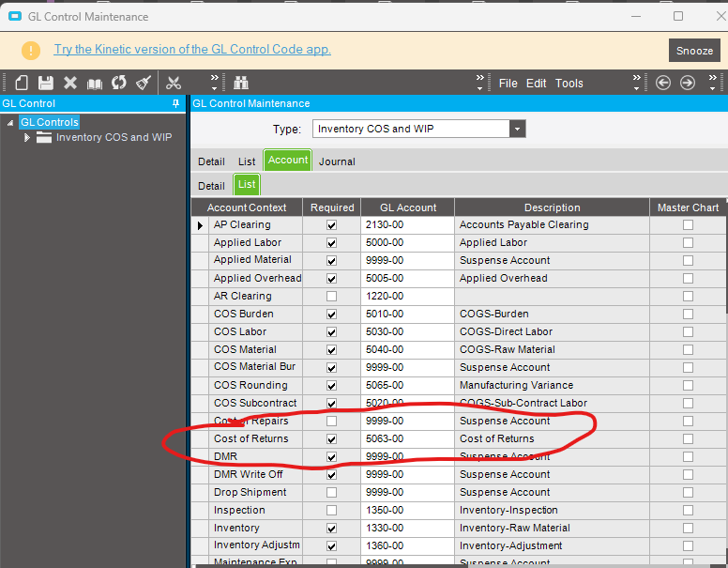Viewport: 728px width, 568px height.
Task: Switch to the upper Detail tab
Action: 211,161
